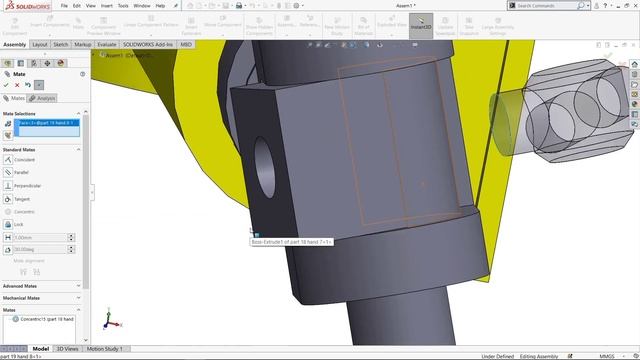Pin the SolidWorks menu bar
Viewport: 640px width, 360px height.
tap(176, 6)
